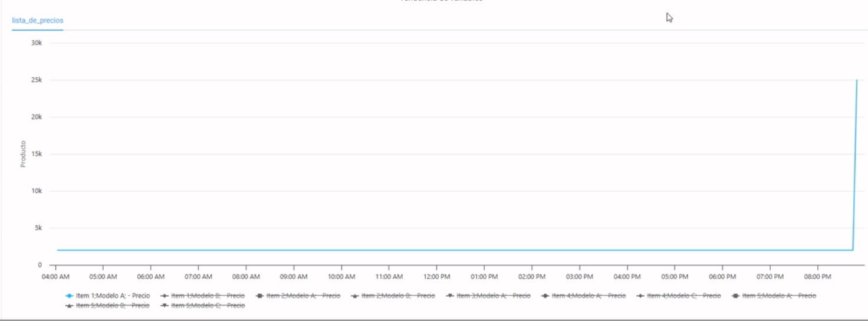The height and width of the screenshot is (321, 868).
Task: Click the 09:00 AM x-axis label
Action: coord(294,276)
